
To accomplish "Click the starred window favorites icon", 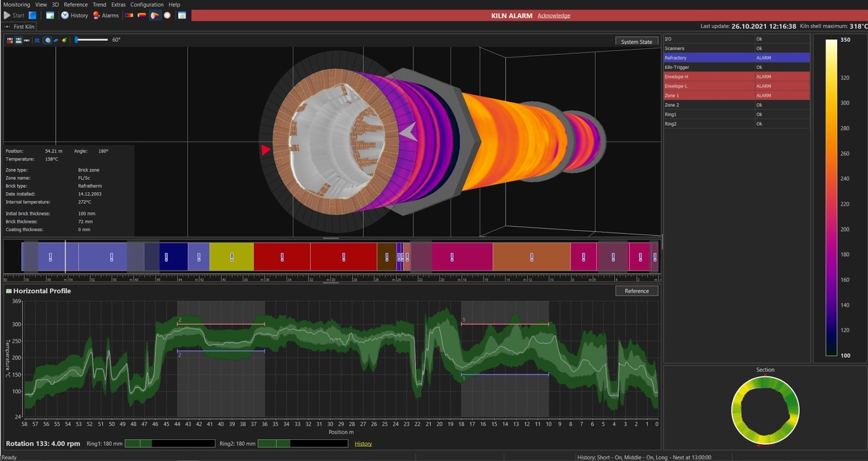I will pos(182,15).
